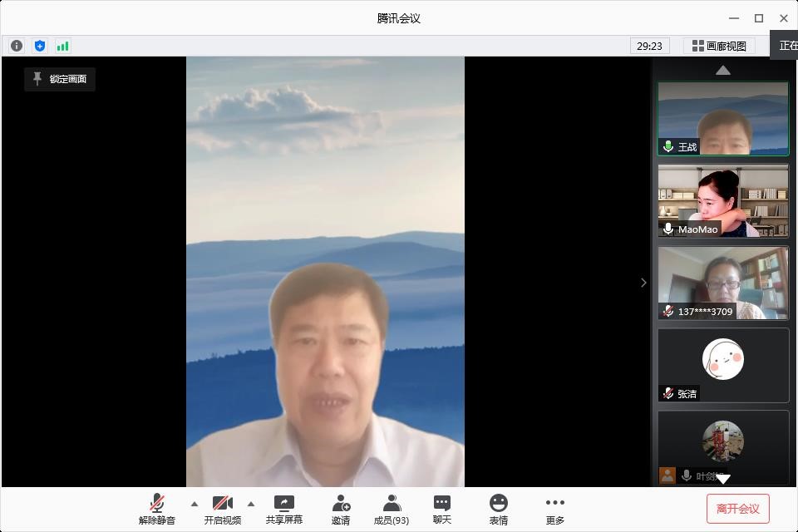The height and width of the screenshot is (532, 798).
Task: Check the green network signal icon
Action: (x=63, y=46)
